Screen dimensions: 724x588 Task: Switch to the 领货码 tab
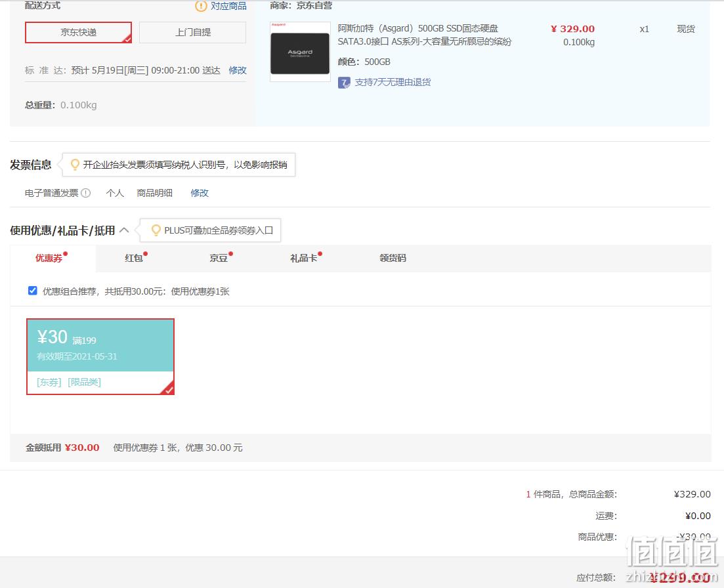click(x=393, y=258)
